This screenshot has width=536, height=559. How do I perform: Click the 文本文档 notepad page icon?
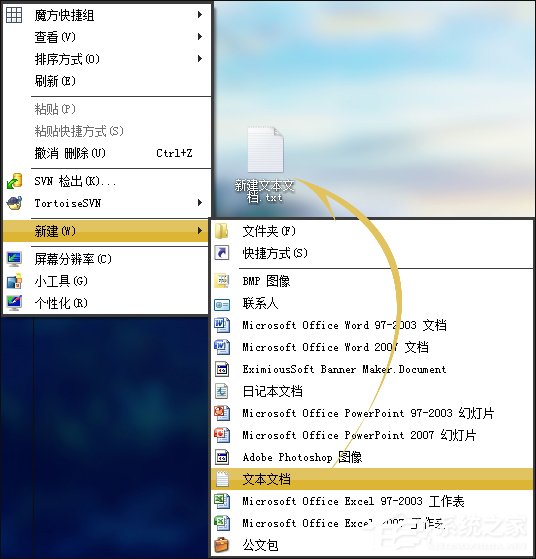[222, 479]
